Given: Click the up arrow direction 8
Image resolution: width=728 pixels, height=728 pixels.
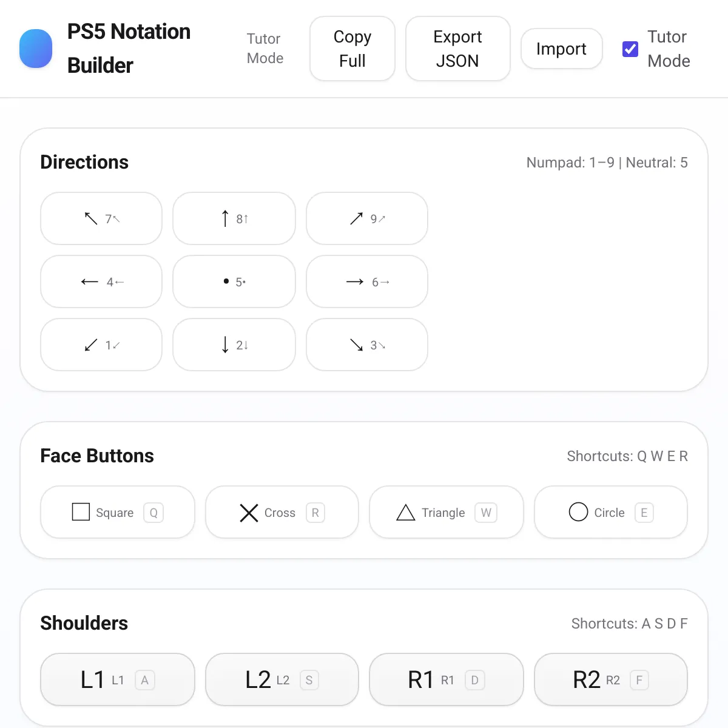Looking at the screenshot, I should click(x=234, y=218).
